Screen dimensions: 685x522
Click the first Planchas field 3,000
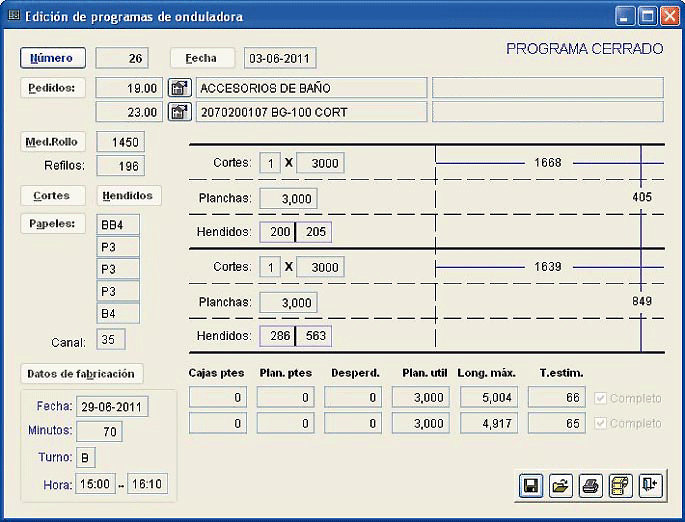point(288,198)
